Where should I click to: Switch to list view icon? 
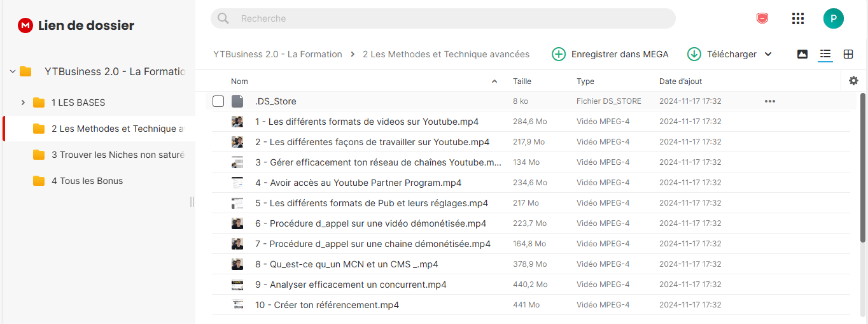click(x=825, y=54)
